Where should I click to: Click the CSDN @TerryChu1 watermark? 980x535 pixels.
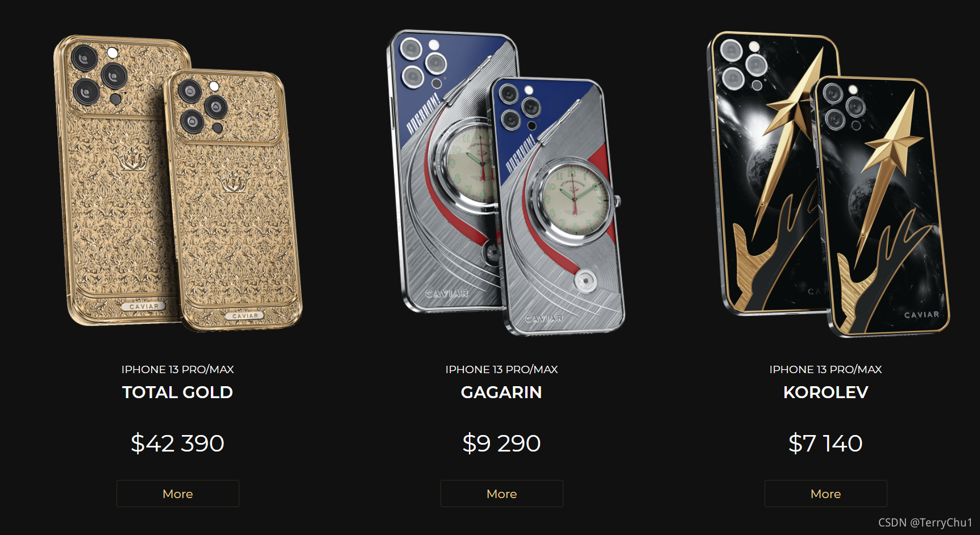[x=925, y=523]
